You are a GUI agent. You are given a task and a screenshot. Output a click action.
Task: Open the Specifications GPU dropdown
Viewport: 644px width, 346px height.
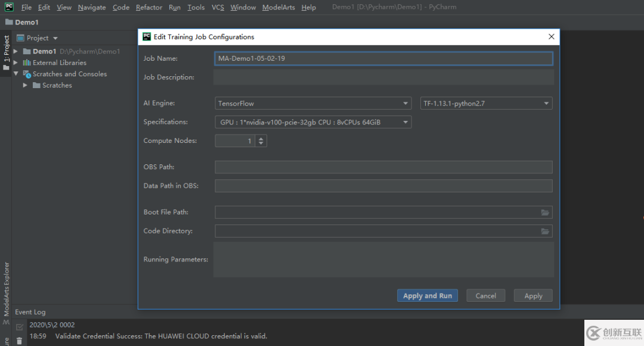click(x=313, y=122)
